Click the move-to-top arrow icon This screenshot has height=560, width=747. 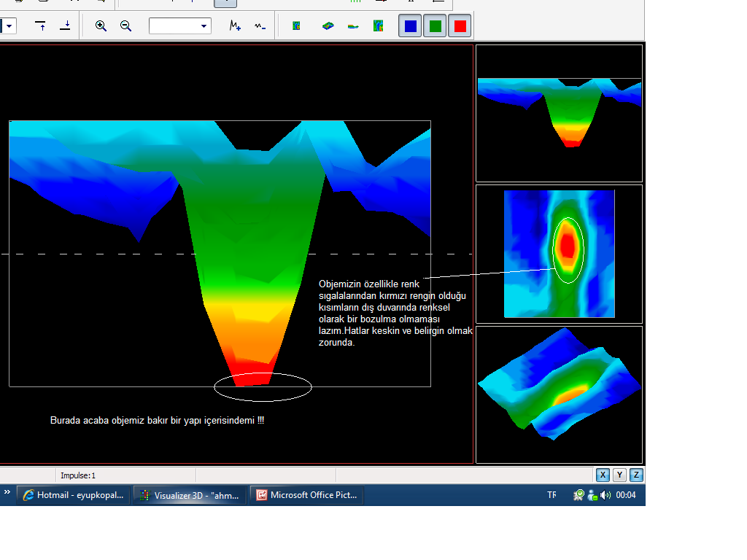tap(41, 26)
